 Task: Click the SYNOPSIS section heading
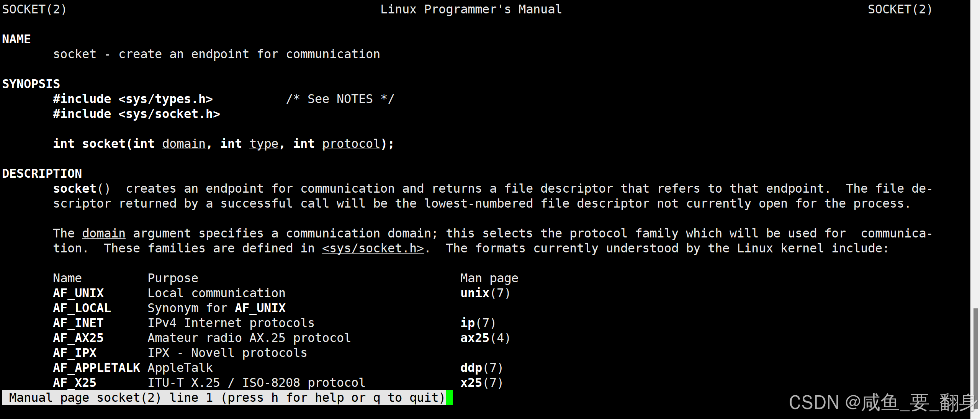(31, 84)
